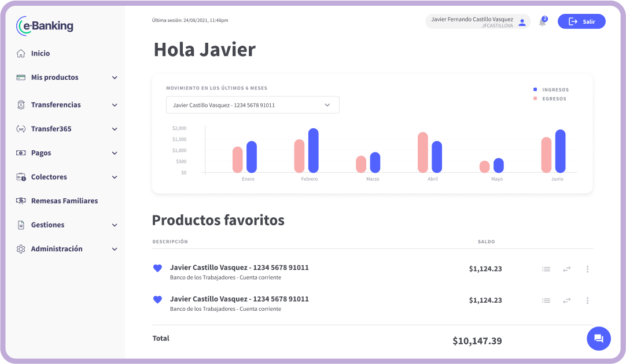Viewport: 626px width, 364px height.
Task: Expand the Transferencias section
Action: click(x=67, y=105)
